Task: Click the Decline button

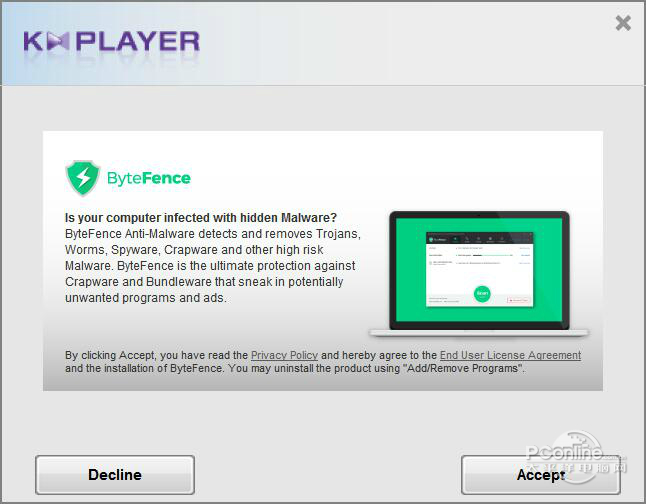Action: pos(115,475)
